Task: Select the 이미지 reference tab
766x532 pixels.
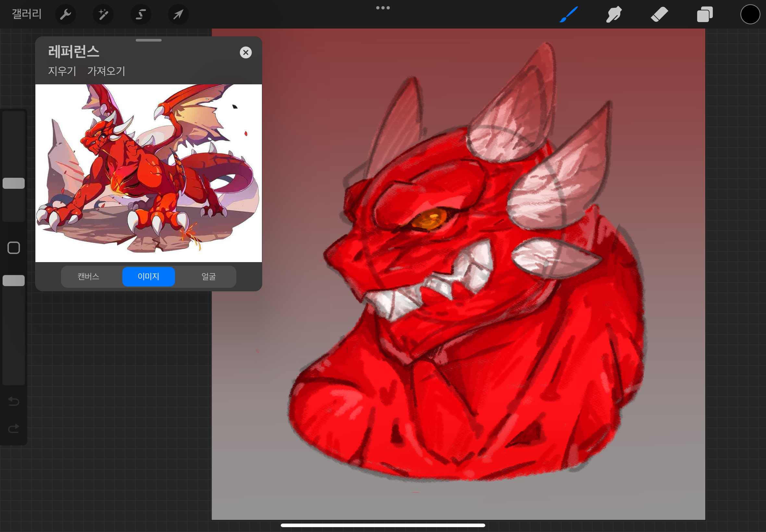Action: pyautogui.click(x=148, y=276)
